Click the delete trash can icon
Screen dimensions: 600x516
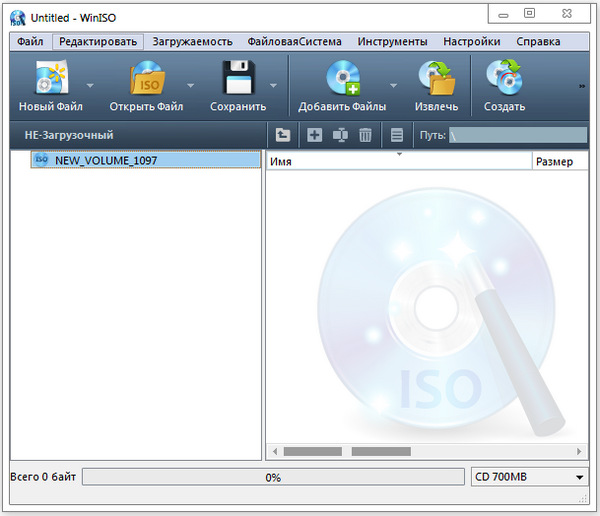[366, 135]
